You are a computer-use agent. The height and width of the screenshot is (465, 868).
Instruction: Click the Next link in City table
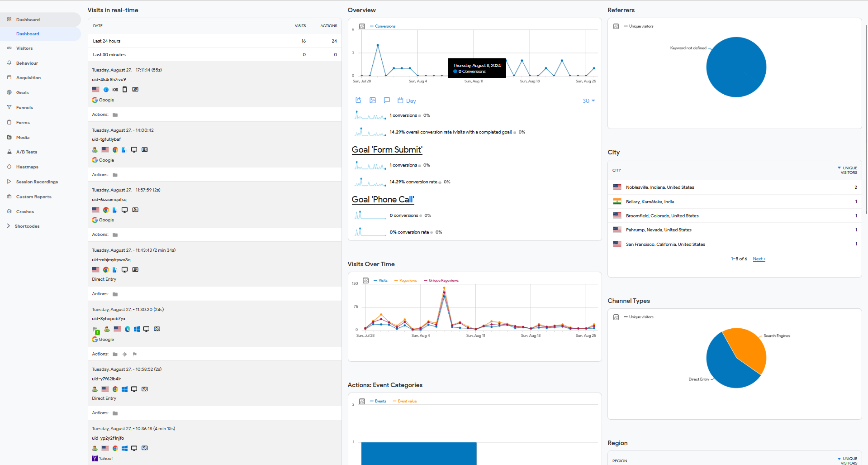[x=759, y=259]
